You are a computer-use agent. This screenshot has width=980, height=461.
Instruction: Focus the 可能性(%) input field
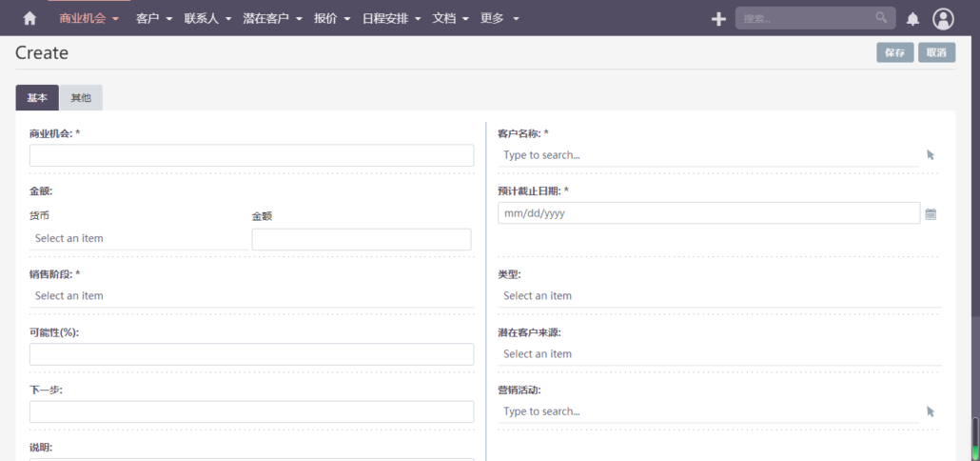(251, 354)
